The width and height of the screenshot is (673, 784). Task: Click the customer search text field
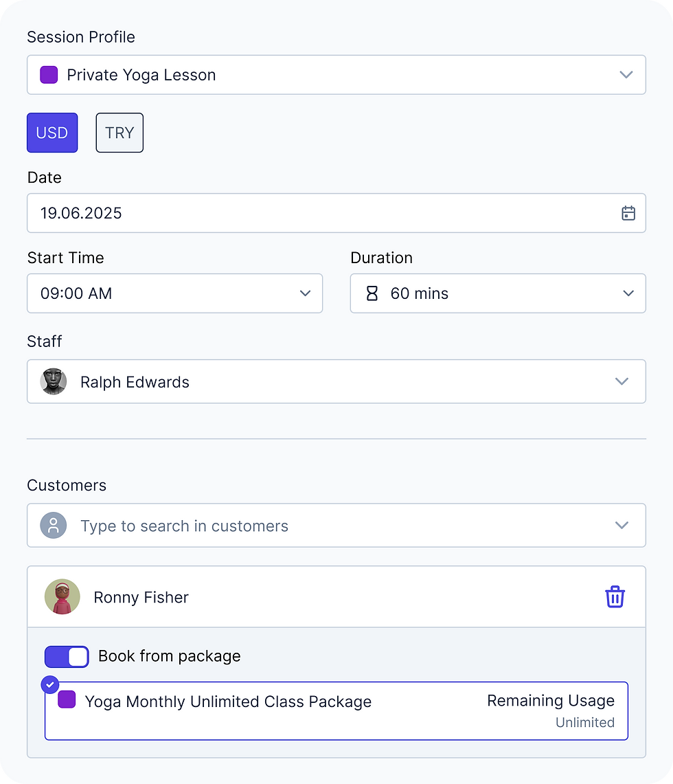click(x=330, y=526)
